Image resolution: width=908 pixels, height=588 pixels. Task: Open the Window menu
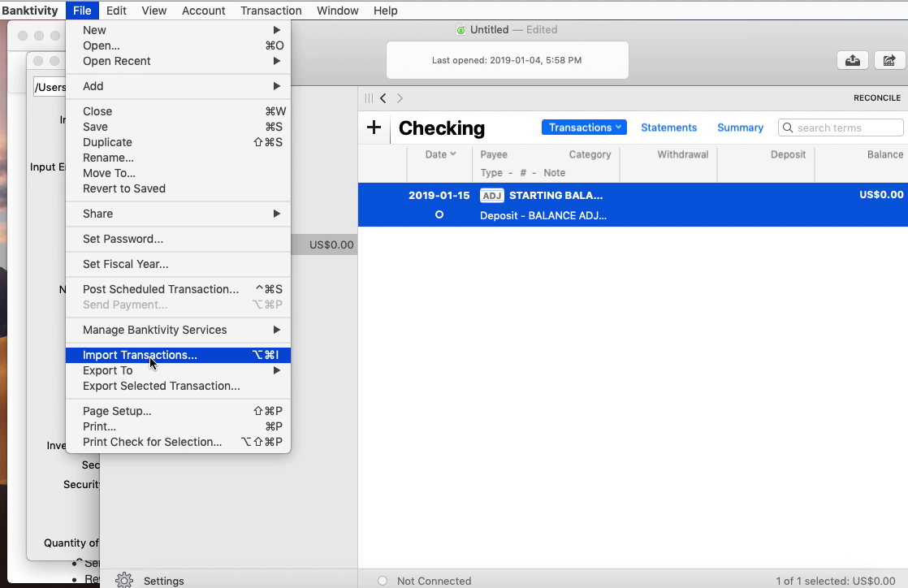tap(338, 11)
